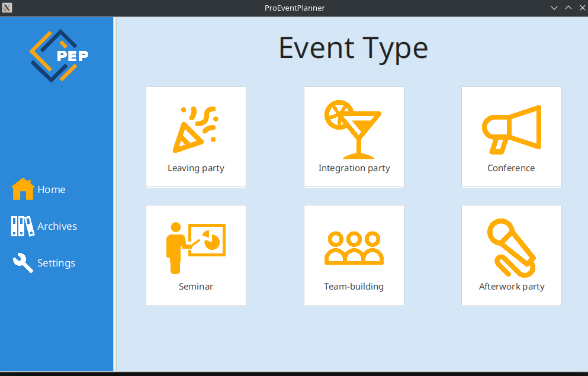588x376 pixels.
Task: Select the Conference megaphone icon
Action: pyautogui.click(x=511, y=127)
